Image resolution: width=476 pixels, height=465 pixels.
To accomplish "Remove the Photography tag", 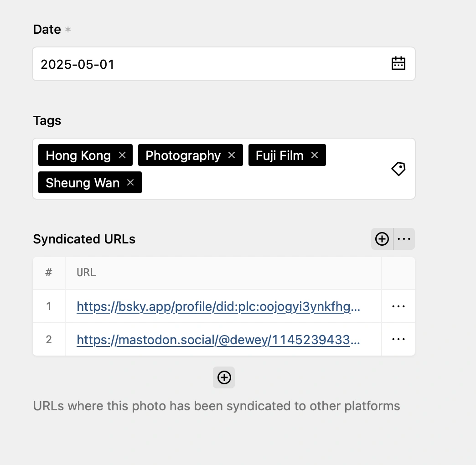I will click(232, 155).
